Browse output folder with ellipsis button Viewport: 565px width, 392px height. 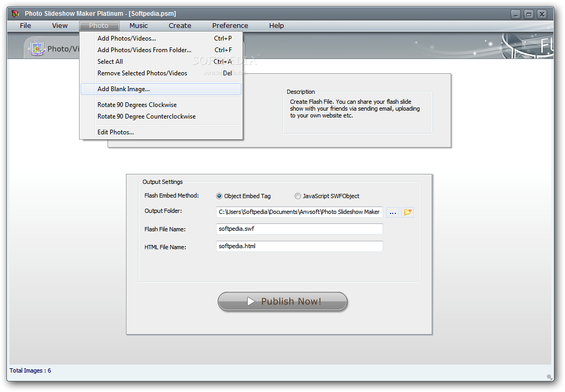[393, 212]
